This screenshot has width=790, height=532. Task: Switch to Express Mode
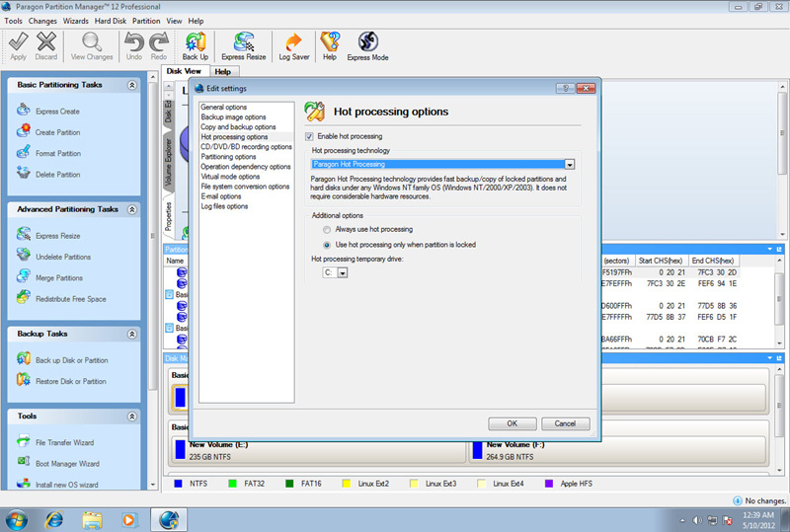pos(367,46)
